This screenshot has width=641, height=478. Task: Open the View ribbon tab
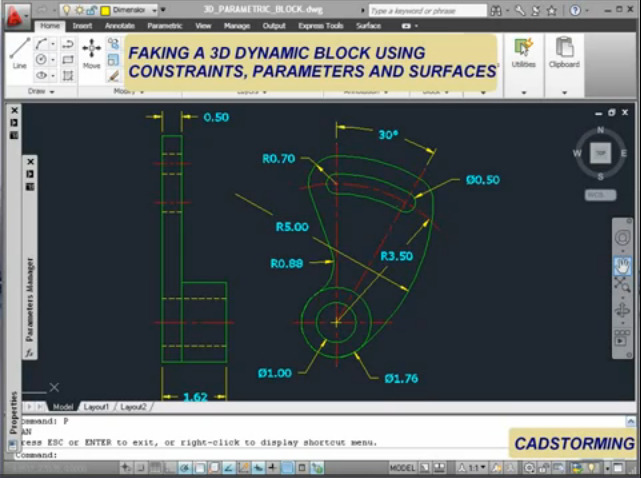tap(203, 26)
